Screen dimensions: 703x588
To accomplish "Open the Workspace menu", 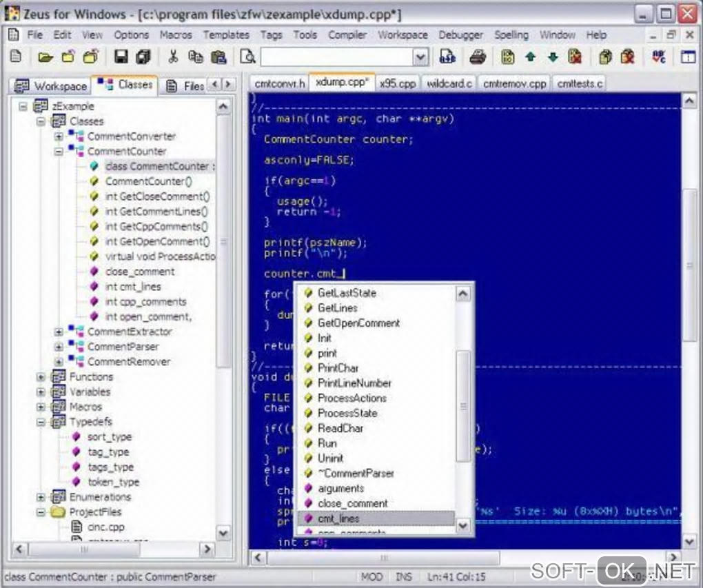I will [x=403, y=35].
